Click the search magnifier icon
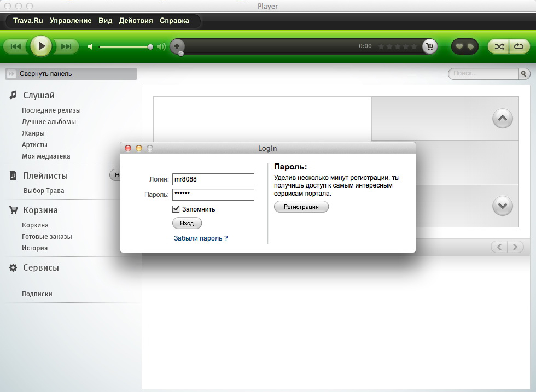 523,73
